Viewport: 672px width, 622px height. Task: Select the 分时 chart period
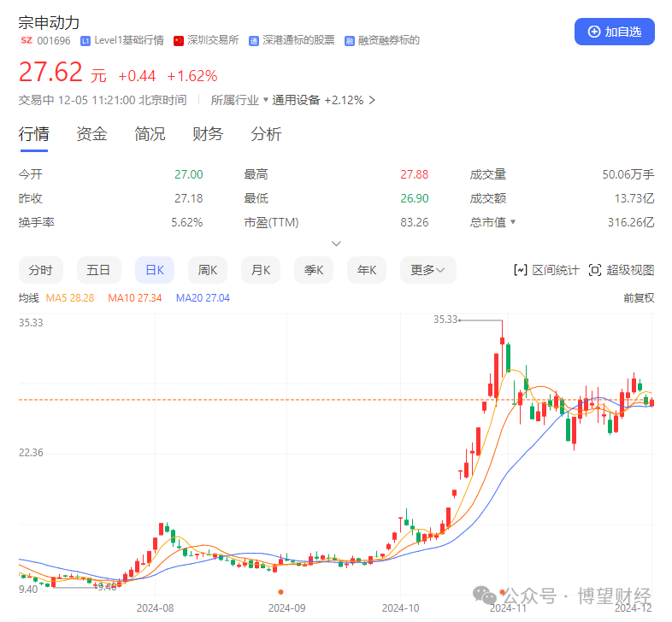[x=41, y=270]
